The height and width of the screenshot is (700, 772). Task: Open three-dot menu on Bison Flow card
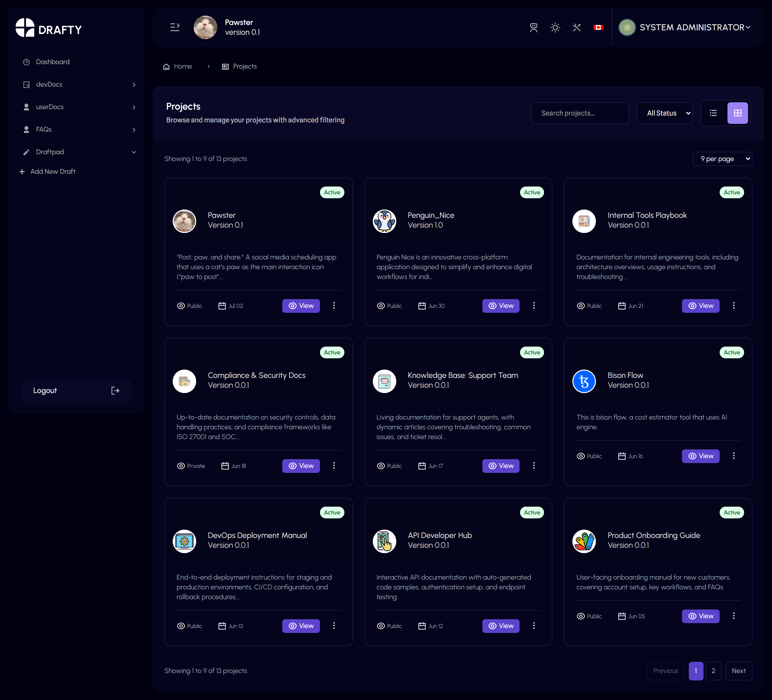[733, 455]
